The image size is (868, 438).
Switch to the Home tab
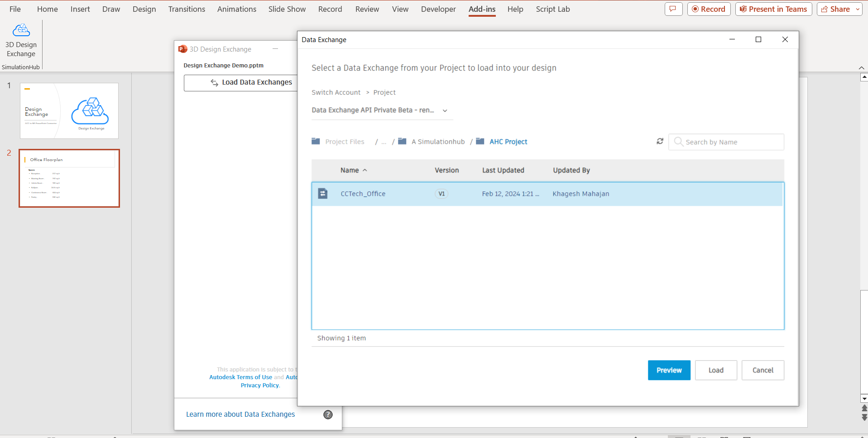[x=48, y=9]
